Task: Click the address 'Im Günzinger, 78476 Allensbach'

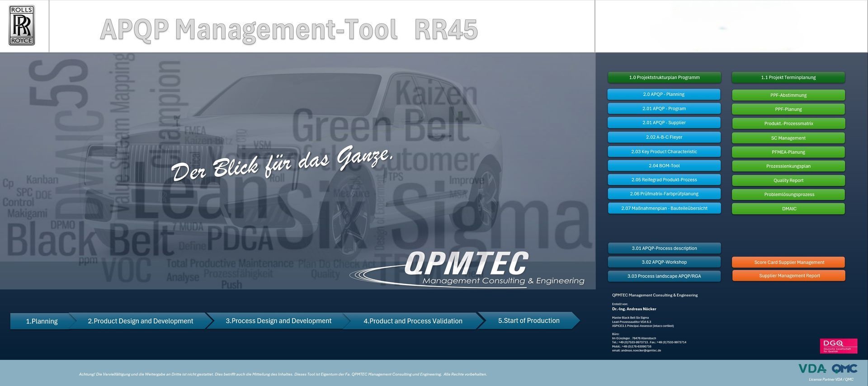Action: 634,338
